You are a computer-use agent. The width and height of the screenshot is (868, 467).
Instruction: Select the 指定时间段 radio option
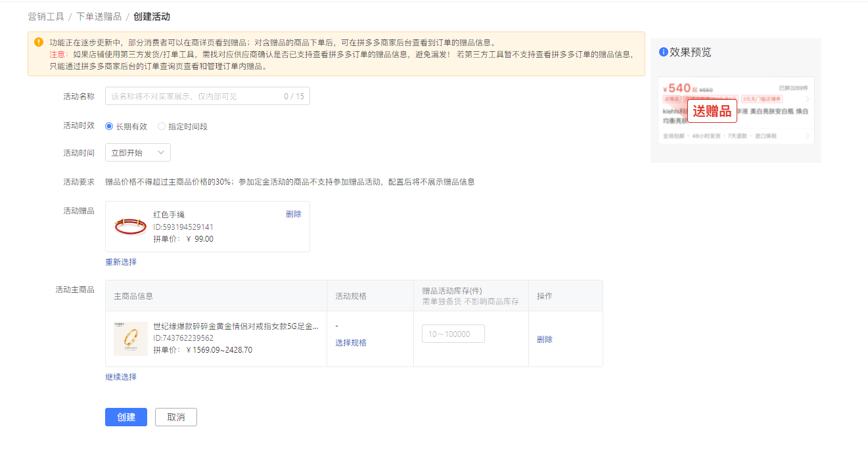pos(162,126)
